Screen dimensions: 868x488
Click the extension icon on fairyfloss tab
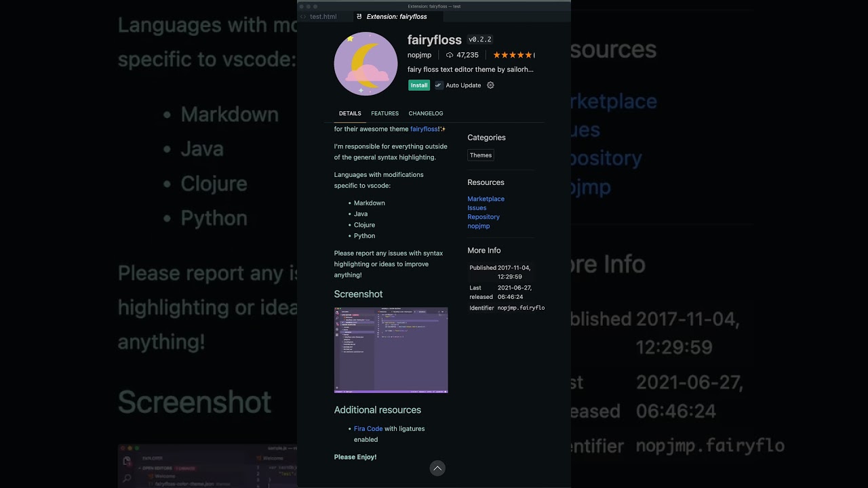[x=359, y=16]
